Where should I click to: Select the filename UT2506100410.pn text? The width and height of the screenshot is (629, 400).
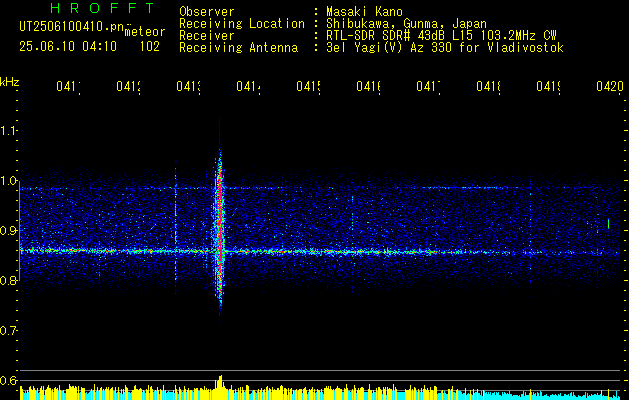coord(72,27)
